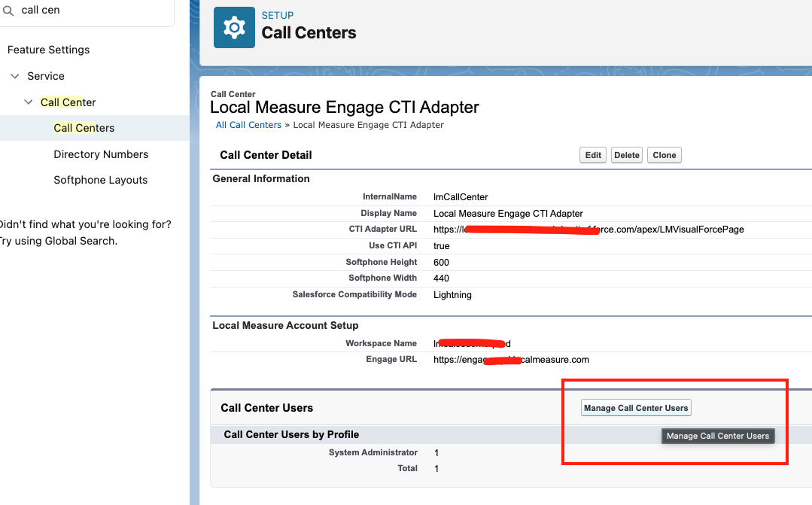Clone this call center
Image resolution: width=812 pixels, height=505 pixels.
(664, 155)
